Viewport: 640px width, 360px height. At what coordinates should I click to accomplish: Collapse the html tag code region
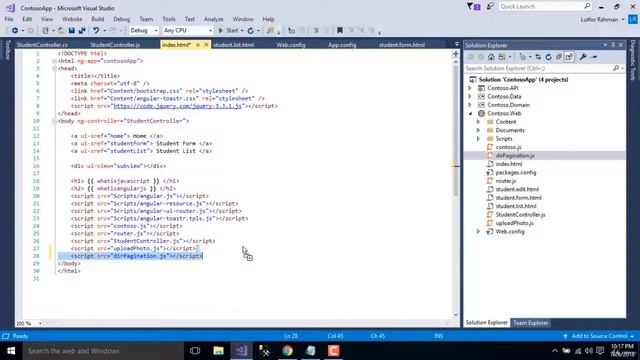point(54,61)
